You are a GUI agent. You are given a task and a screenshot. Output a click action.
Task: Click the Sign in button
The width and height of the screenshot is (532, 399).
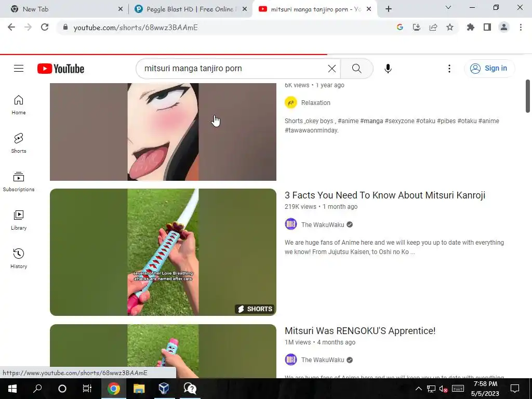tap(489, 69)
